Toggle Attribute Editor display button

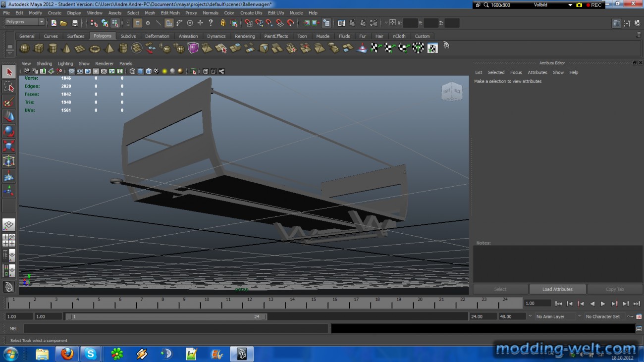616,23
